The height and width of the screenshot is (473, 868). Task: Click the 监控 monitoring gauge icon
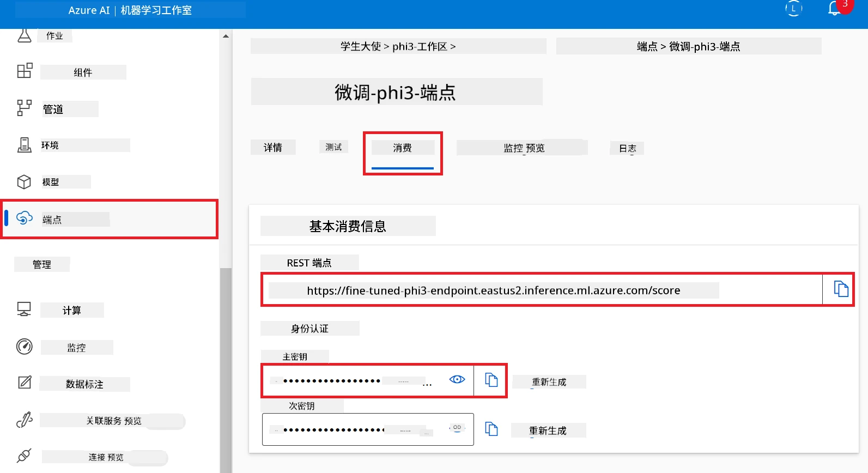(25, 347)
